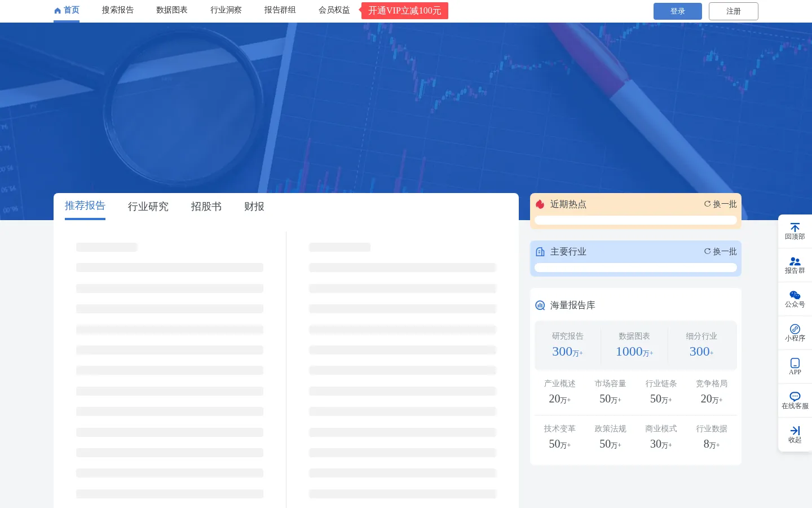This screenshot has height=508, width=812.
Task: Click 换一批 in the 近期热点 panel
Action: [725, 204]
